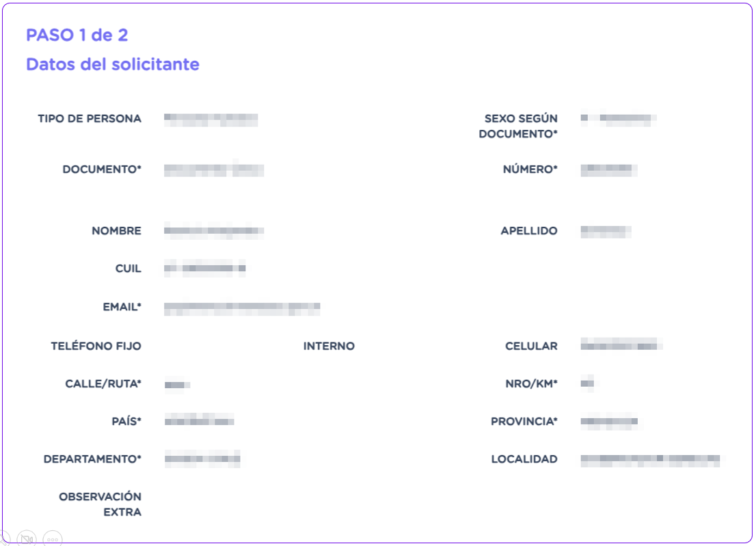Click the Número field value
The image size is (756, 546).
click(x=608, y=169)
